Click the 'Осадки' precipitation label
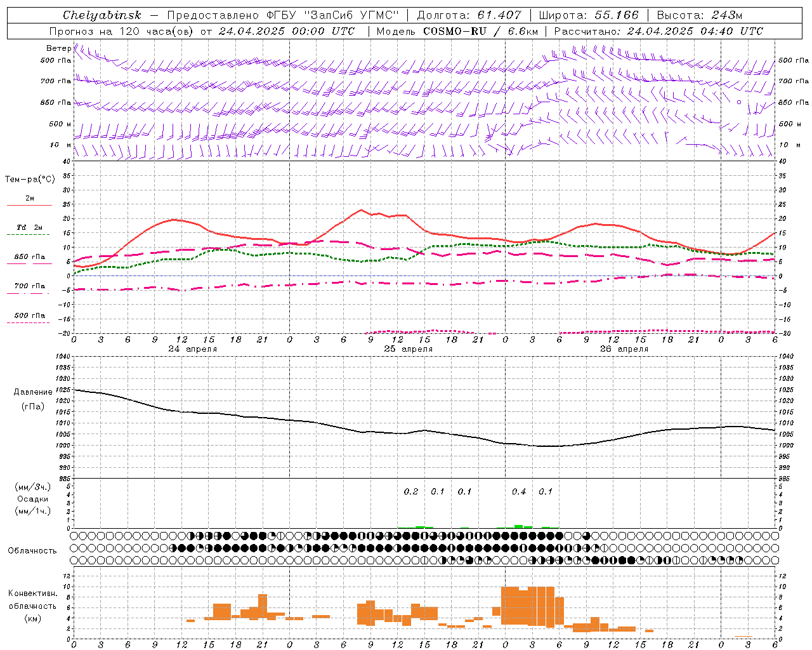Screen dimensions: 812x650 (x=33, y=499)
